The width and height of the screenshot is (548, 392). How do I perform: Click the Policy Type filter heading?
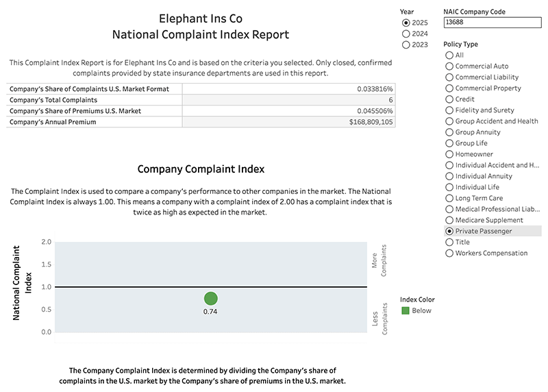460,44
